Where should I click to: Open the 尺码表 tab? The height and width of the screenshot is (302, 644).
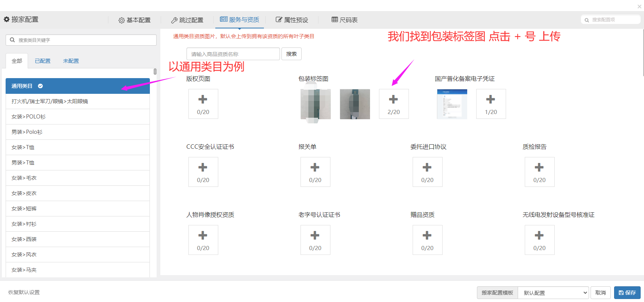[x=344, y=20]
